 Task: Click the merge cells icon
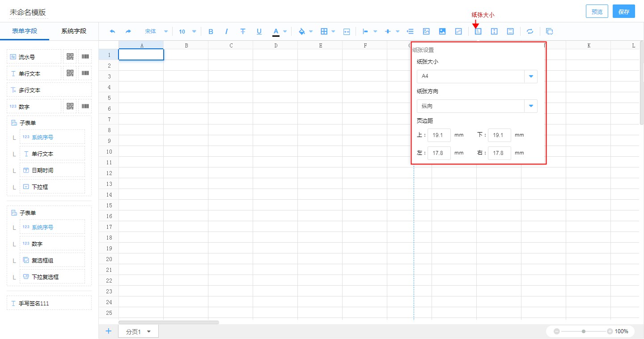point(347,31)
